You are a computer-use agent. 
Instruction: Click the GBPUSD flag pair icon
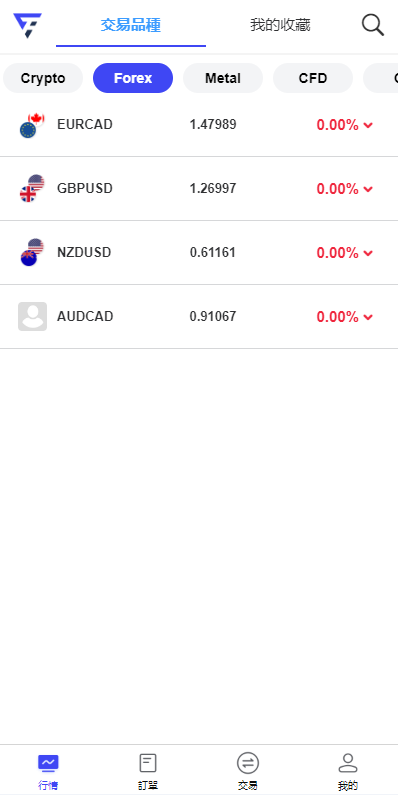pyautogui.click(x=32, y=189)
